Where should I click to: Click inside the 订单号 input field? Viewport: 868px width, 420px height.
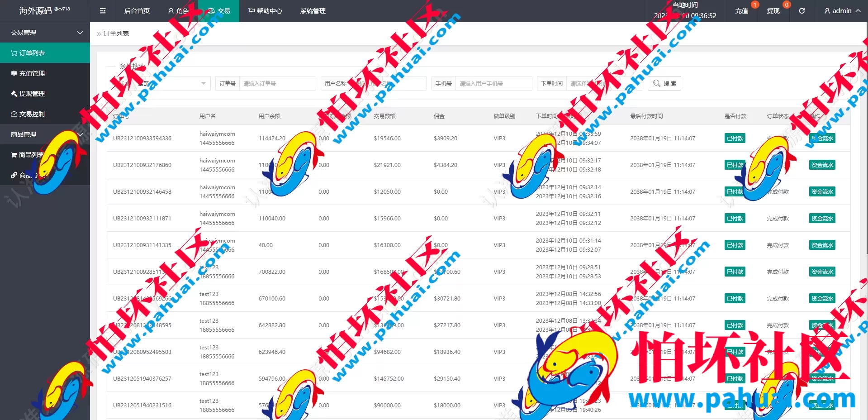point(277,83)
